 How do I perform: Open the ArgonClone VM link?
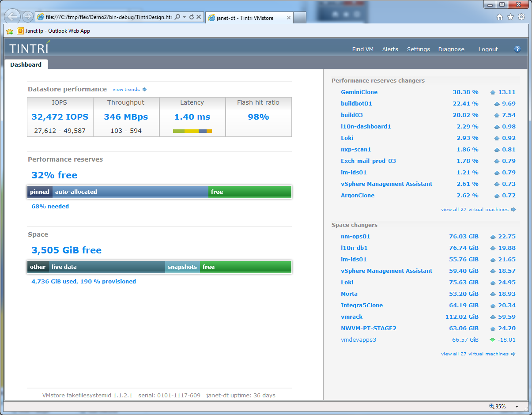[358, 196]
